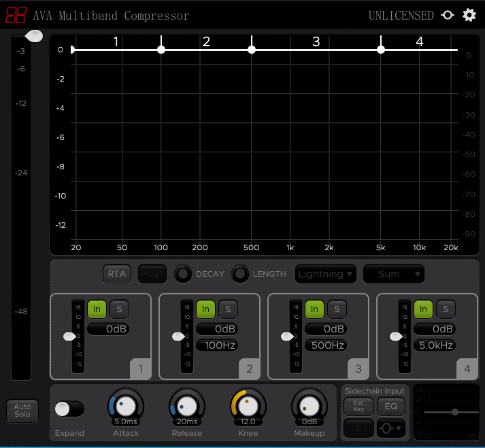The image size is (485, 448).
Task: Click the main threshold fader handle
Action: coord(34,36)
